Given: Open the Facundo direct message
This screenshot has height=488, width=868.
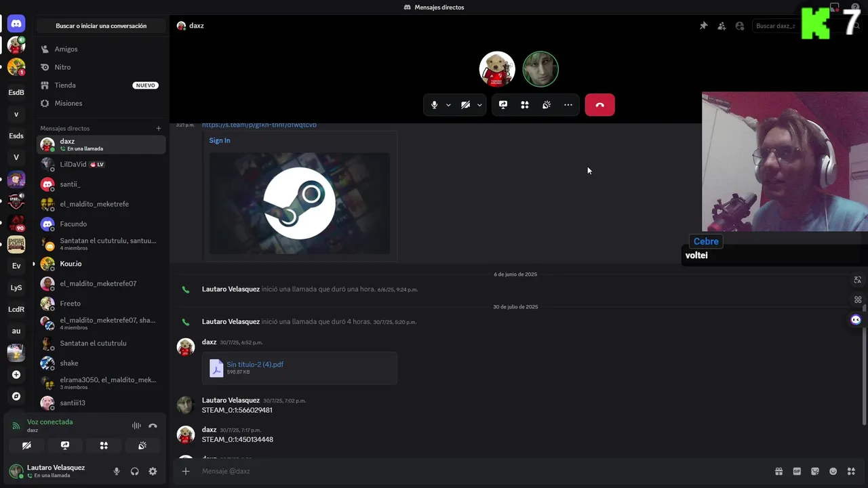Looking at the screenshot, I should coord(101,224).
